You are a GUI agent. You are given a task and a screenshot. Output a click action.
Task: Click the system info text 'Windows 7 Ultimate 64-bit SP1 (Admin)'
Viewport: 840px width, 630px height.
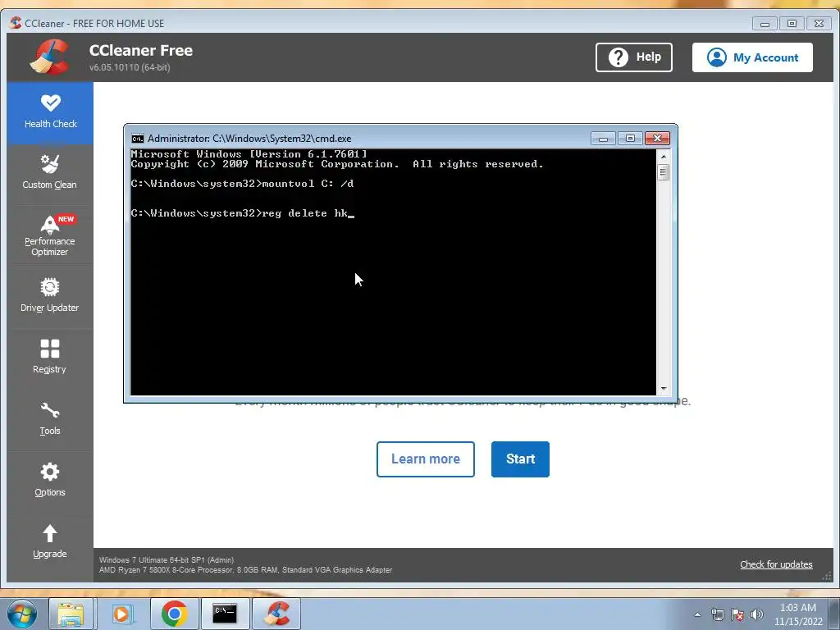(x=167, y=559)
